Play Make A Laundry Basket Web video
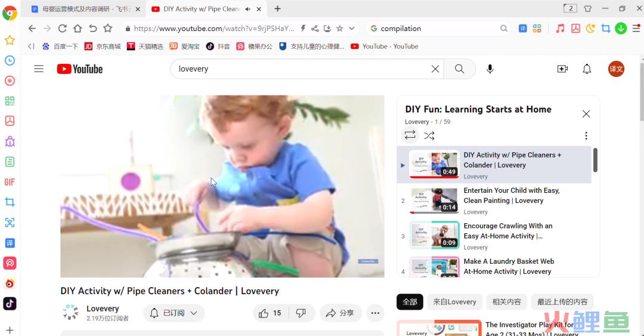Viewport: 644px width, 336px height. [509, 266]
